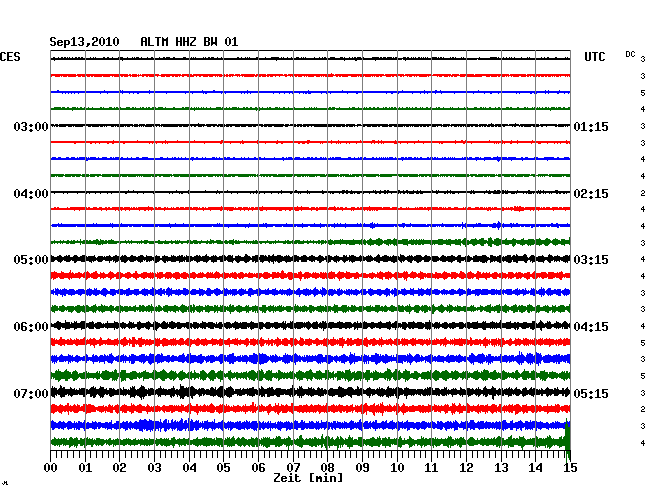Select minute label 04 on time axis
Image resolution: width=650 pixels, height=494 pixels.
coord(189,467)
